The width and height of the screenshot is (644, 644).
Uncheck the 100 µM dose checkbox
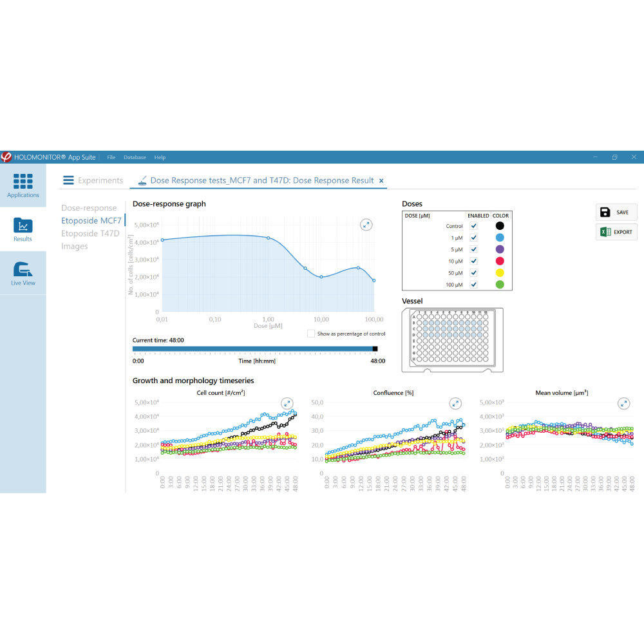click(473, 284)
